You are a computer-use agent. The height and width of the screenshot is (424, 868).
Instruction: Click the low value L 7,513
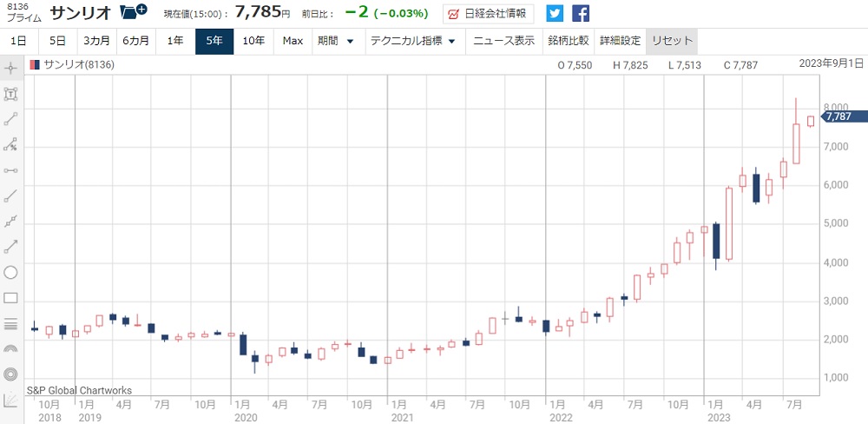coord(685,65)
